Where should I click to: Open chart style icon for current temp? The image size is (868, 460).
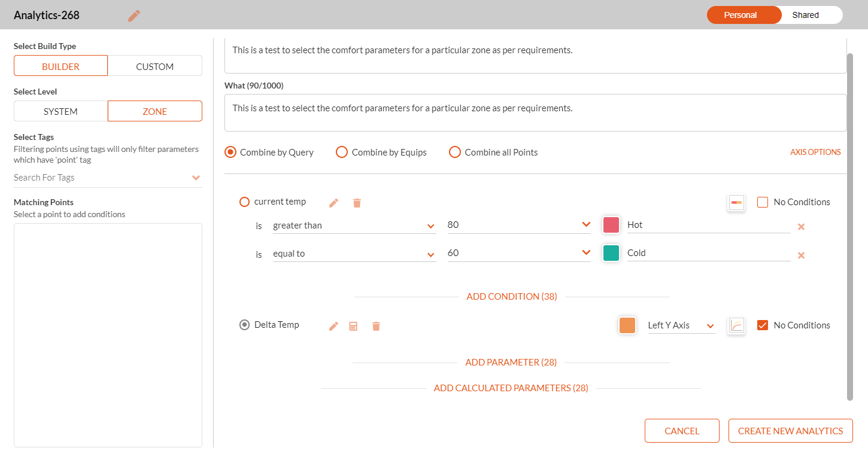[x=736, y=203]
